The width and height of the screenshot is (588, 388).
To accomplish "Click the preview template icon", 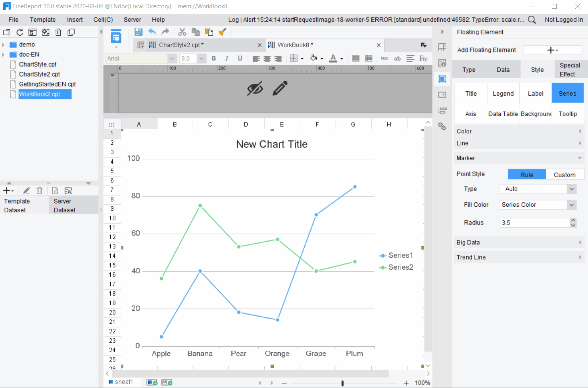I will 116,37.
